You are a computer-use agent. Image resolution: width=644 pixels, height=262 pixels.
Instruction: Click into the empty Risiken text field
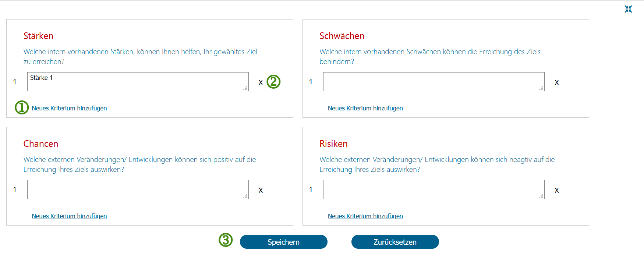tap(434, 190)
